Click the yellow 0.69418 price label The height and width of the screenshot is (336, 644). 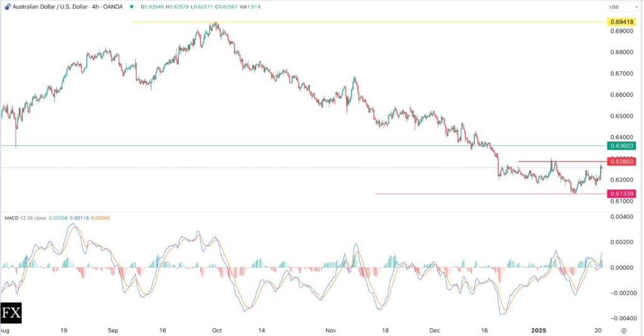[621, 22]
